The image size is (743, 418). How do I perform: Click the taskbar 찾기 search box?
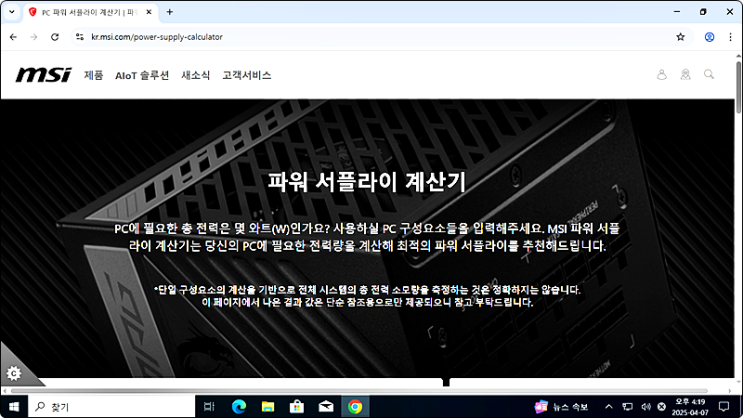pyautogui.click(x=111, y=407)
